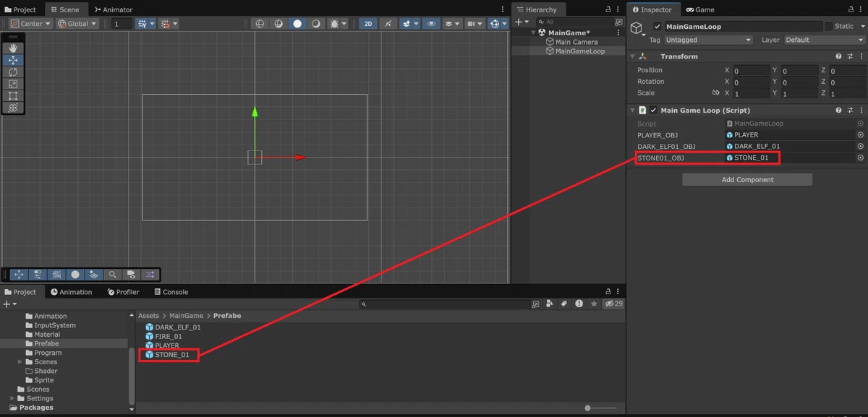The width and height of the screenshot is (868, 417).
Task: Collapse the Transform component
Action: click(x=633, y=56)
